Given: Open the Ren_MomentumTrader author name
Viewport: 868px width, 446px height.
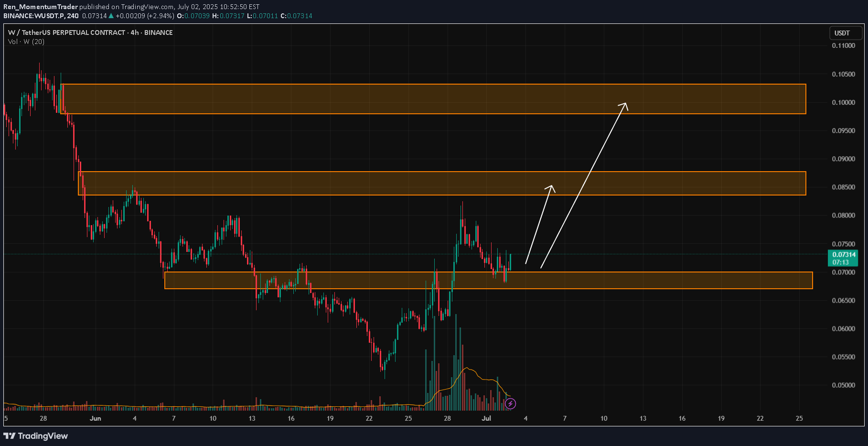Looking at the screenshot, I should [x=41, y=7].
